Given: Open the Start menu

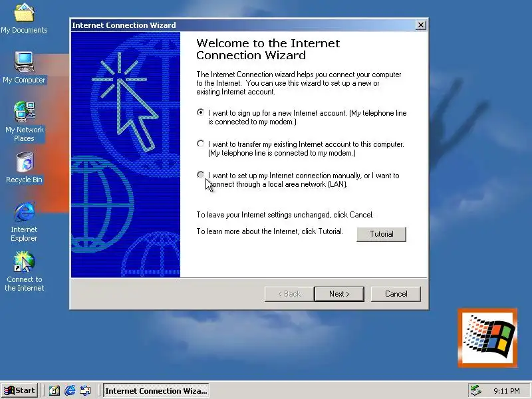Looking at the screenshot, I should [x=20, y=390].
